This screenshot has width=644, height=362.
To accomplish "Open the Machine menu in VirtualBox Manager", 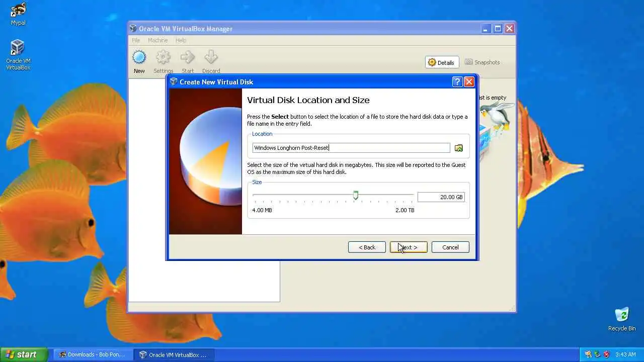I will coord(157,40).
